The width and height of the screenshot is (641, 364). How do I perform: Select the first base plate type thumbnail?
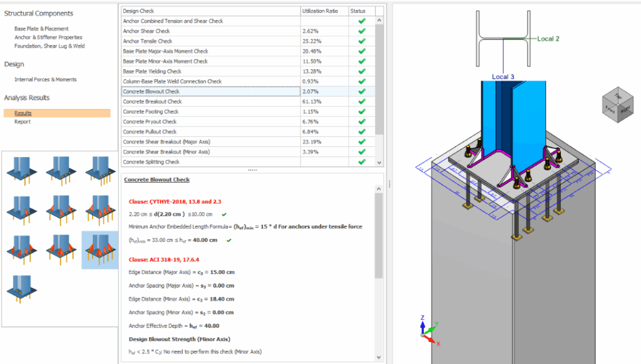(x=21, y=171)
